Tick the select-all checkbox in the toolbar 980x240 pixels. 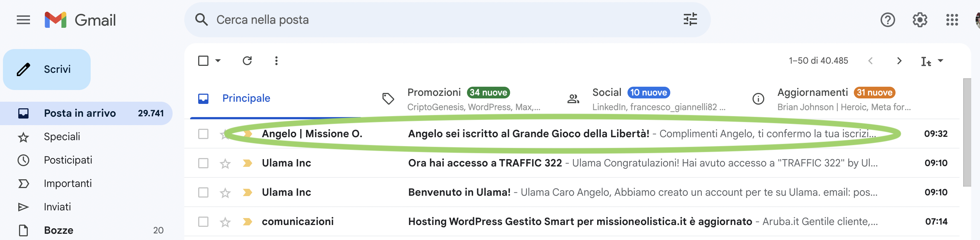coord(203,61)
